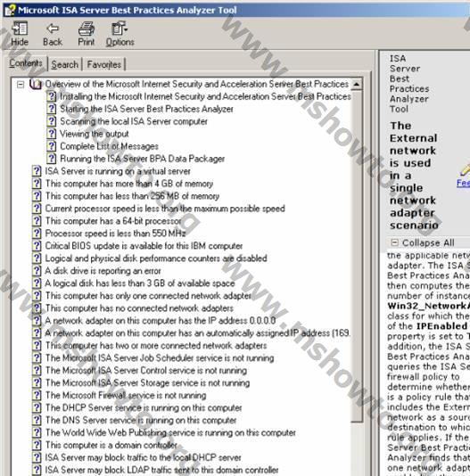
Task: Click topic icon beside Running the BPA Data Packager
Action: click(52, 159)
